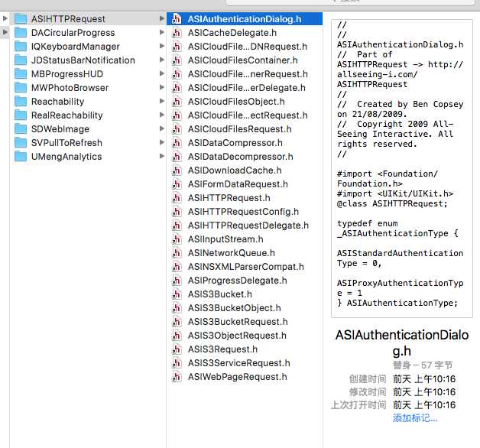Click the code preview of ASIAuthenticationDialog.h
This screenshot has height=448, width=480.
(401, 168)
